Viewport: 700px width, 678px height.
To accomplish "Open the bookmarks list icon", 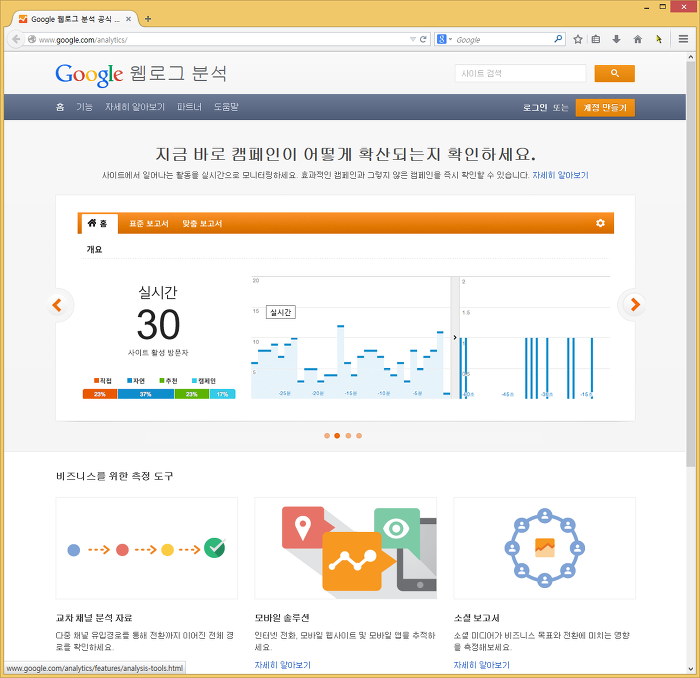I will coord(596,39).
